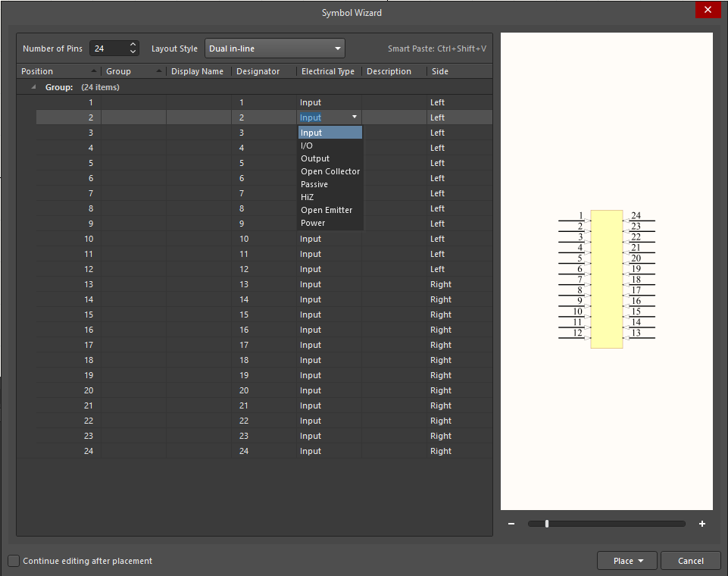This screenshot has width=728, height=576.
Task: Click the Electrical Type cell of pin 16
Action: pyautogui.click(x=330, y=330)
